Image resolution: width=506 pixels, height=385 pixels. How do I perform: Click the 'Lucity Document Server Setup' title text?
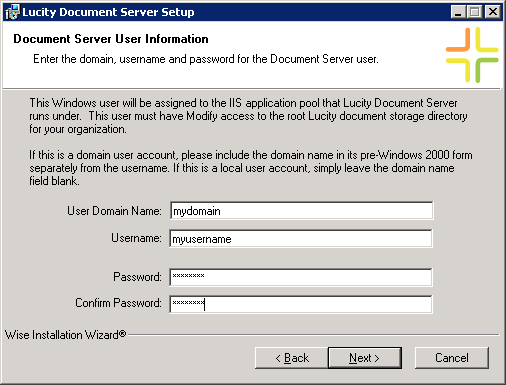point(108,12)
